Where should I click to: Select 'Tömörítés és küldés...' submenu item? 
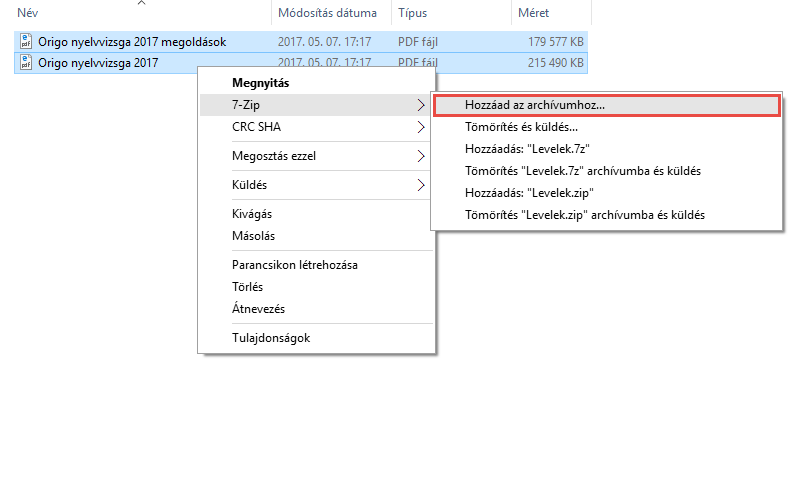607,127
